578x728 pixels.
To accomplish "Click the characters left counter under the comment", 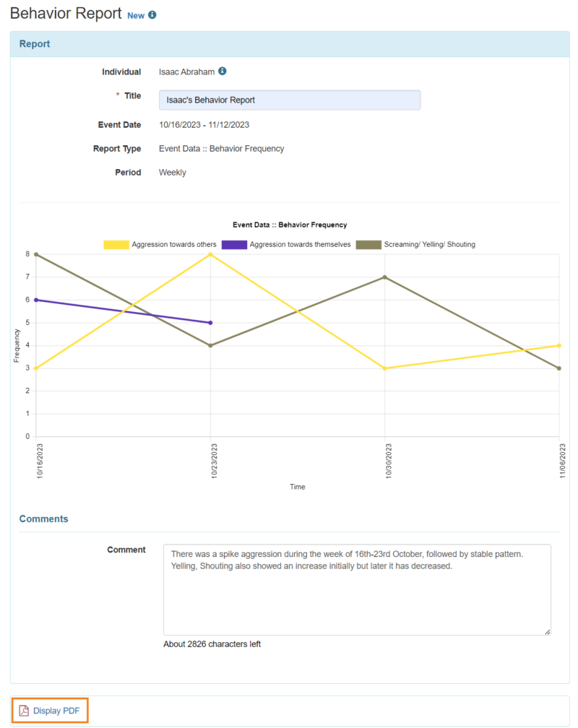I will click(213, 643).
